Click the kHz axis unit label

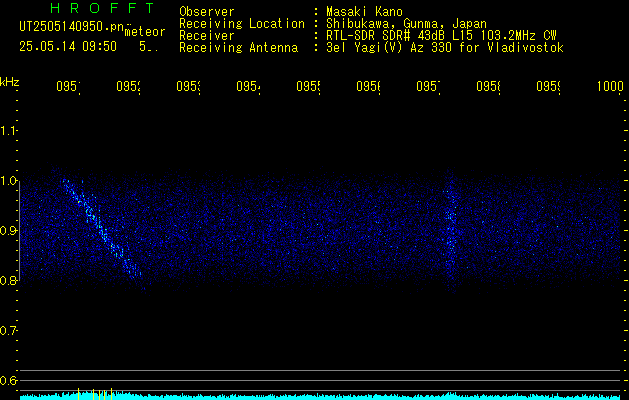10,82
